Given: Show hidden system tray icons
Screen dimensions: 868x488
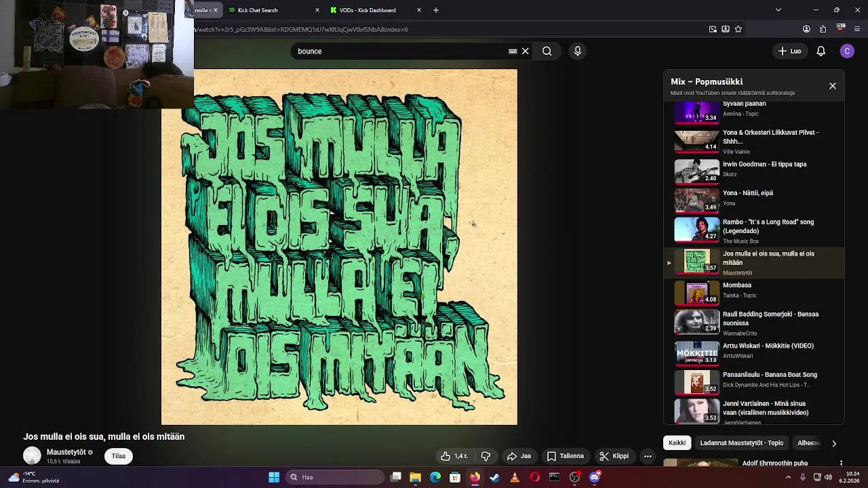Looking at the screenshot, I should pos(788,477).
